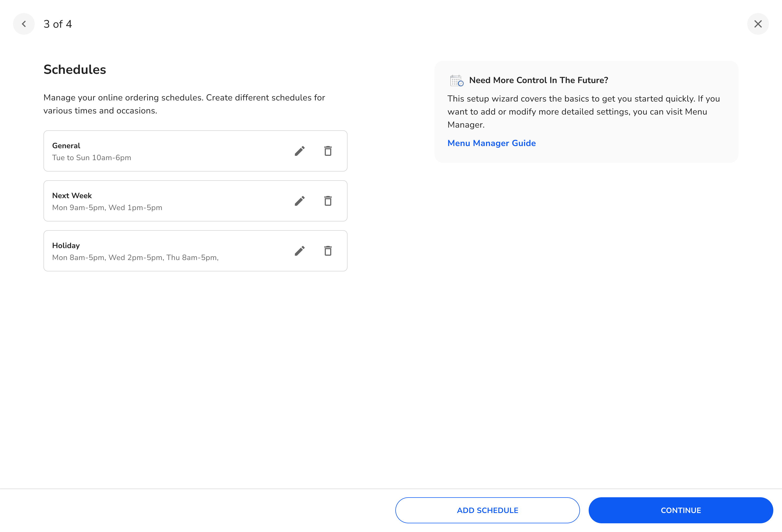Click the calendar icon in the info panel

tap(456, 80)
